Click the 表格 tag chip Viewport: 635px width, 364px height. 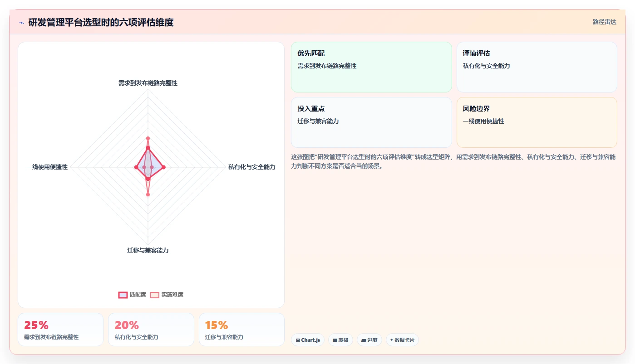coord(340,340)
